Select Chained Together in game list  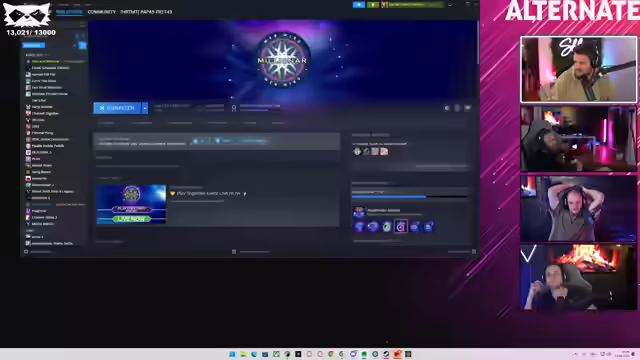tap(42, 113)
